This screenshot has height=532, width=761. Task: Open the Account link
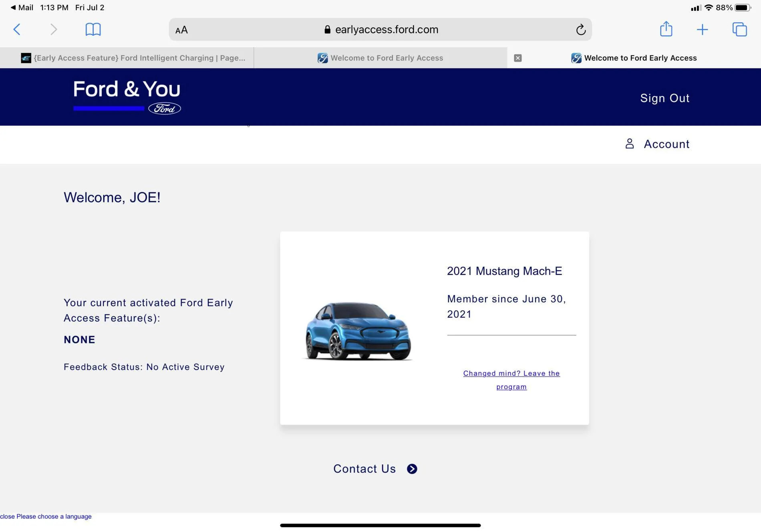tap(666, 144)
